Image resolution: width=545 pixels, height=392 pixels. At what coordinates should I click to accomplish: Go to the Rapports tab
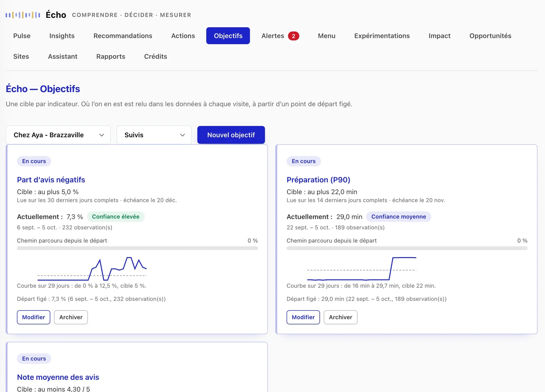(111, 56)
